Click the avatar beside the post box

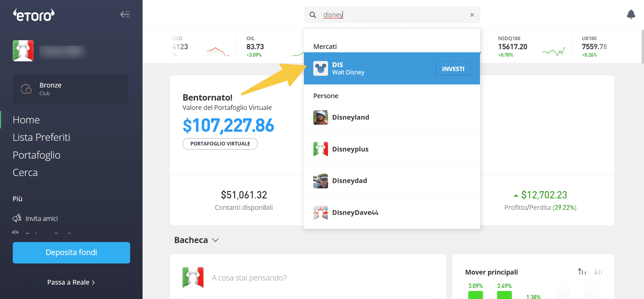(193, 277)
